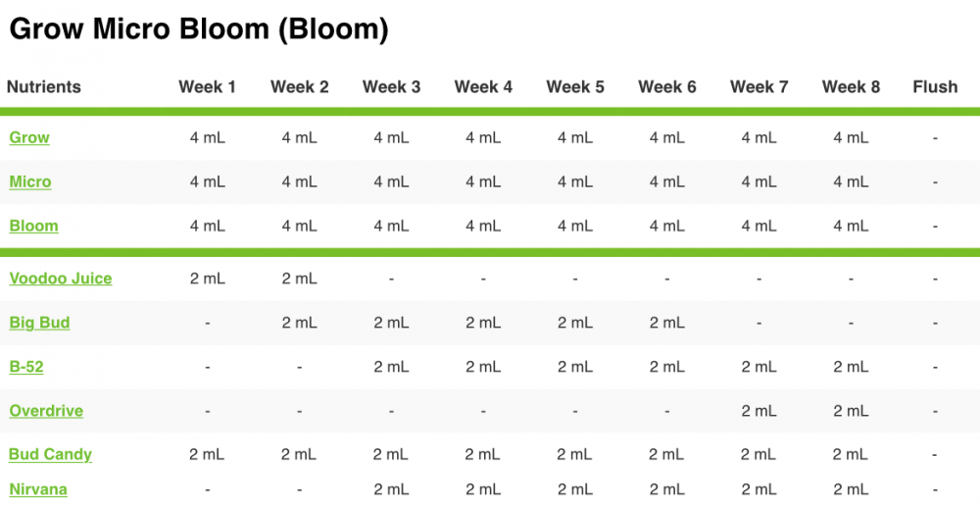This screenshot has height=508, width=980.
Task: Select the Week 8 column header
Action: [851, 86]
